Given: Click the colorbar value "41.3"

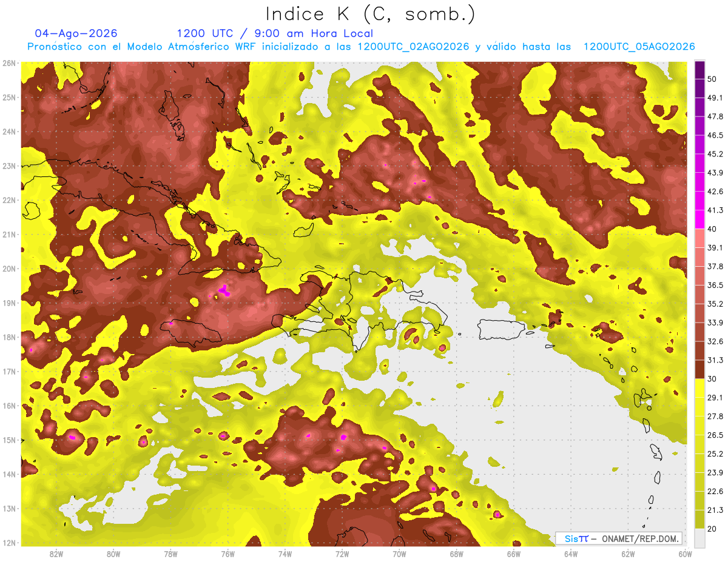Looking at the screenshot, I should tap(715, 210).
